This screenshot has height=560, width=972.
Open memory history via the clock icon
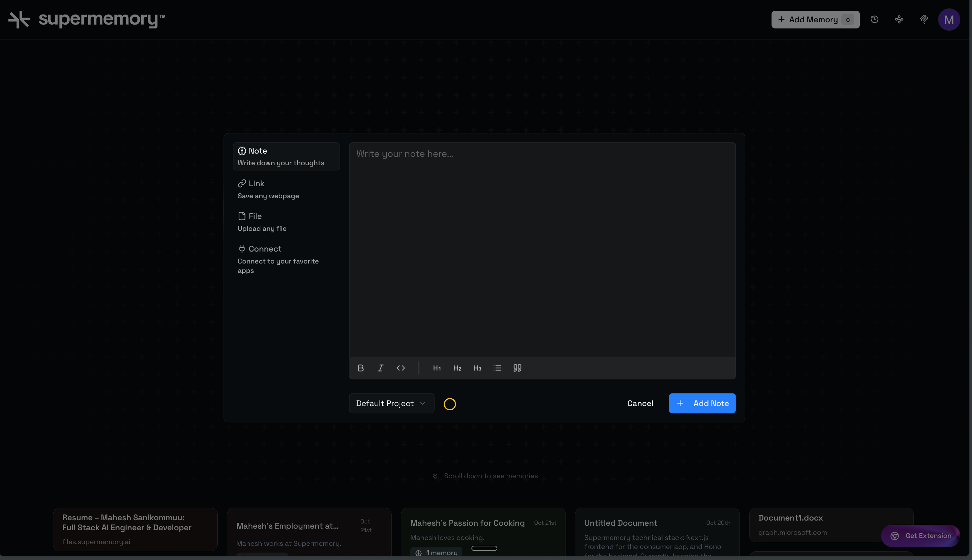[875, 19]
